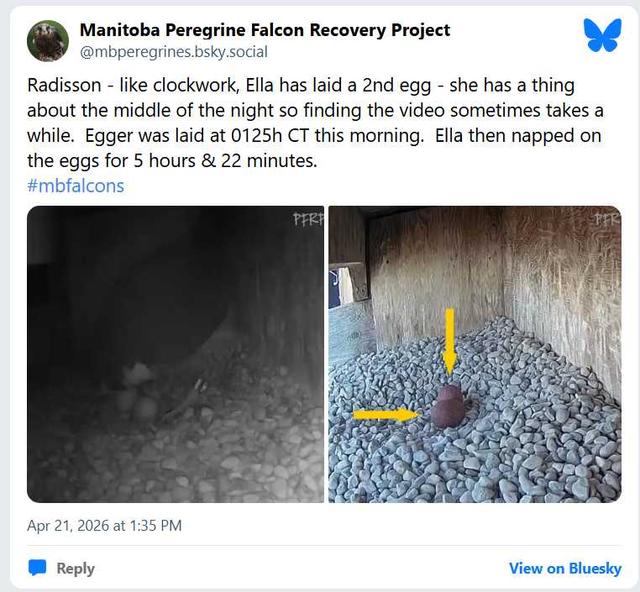
Task: Open the #mbfalcons hashtag
Action: coord(76,186)
